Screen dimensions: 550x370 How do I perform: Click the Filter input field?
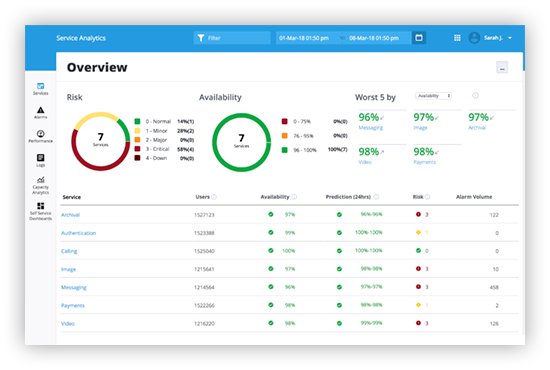click(x=232, y=38)
